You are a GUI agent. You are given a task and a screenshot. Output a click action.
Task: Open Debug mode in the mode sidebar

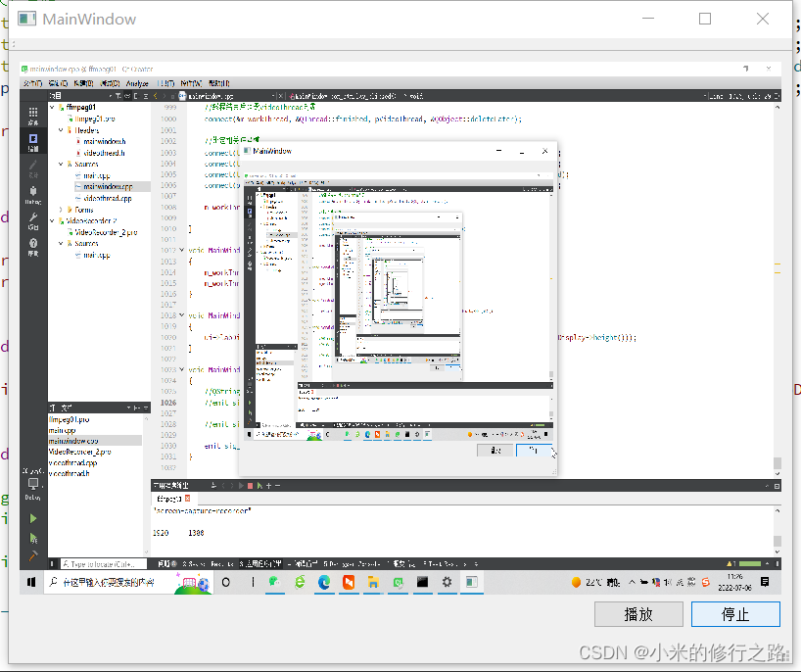click(x=32, y=195)
